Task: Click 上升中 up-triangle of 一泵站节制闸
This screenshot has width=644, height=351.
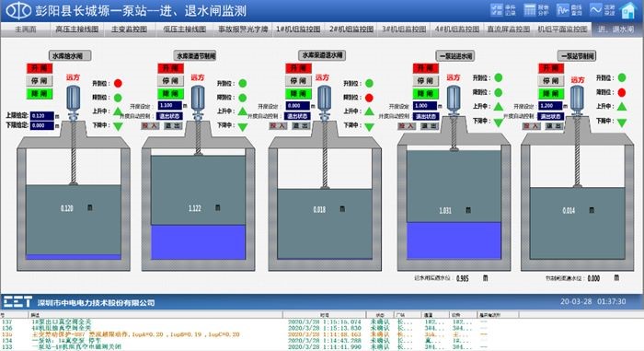Action: (x=622, y=107)
